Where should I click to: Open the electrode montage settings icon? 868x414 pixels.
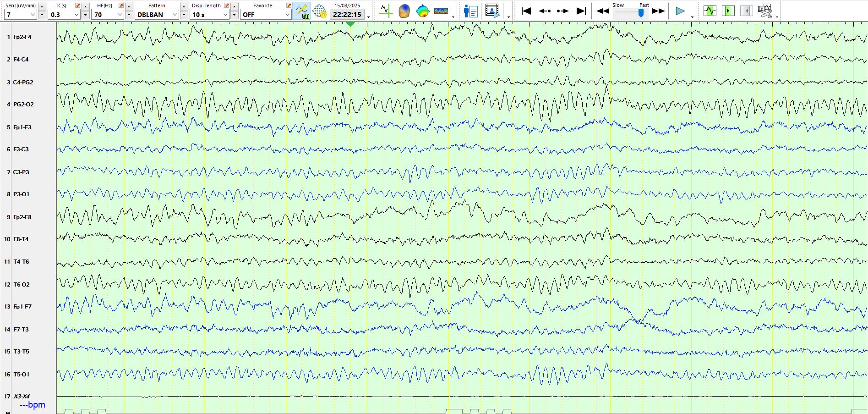coord(319,11)
